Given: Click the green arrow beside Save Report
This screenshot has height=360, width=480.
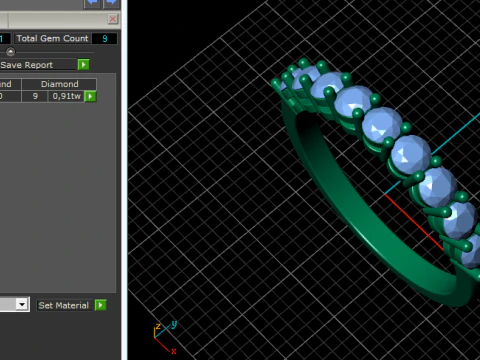Looking at the screenshot, I should 83,64.
